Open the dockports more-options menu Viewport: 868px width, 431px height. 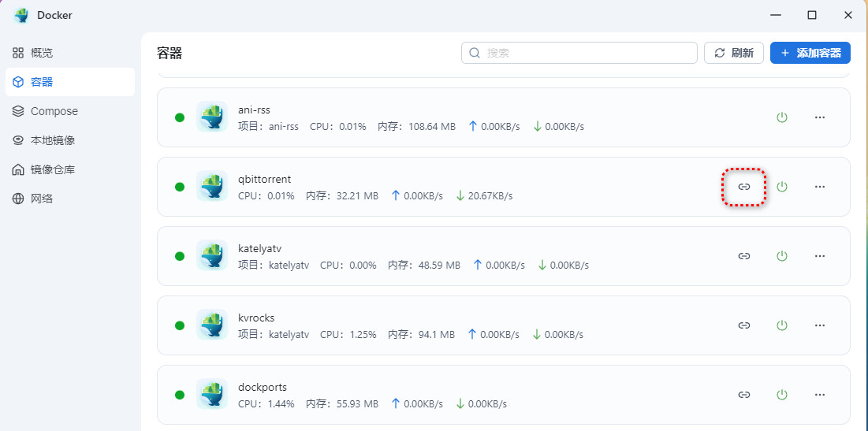(x=820, y=395)
